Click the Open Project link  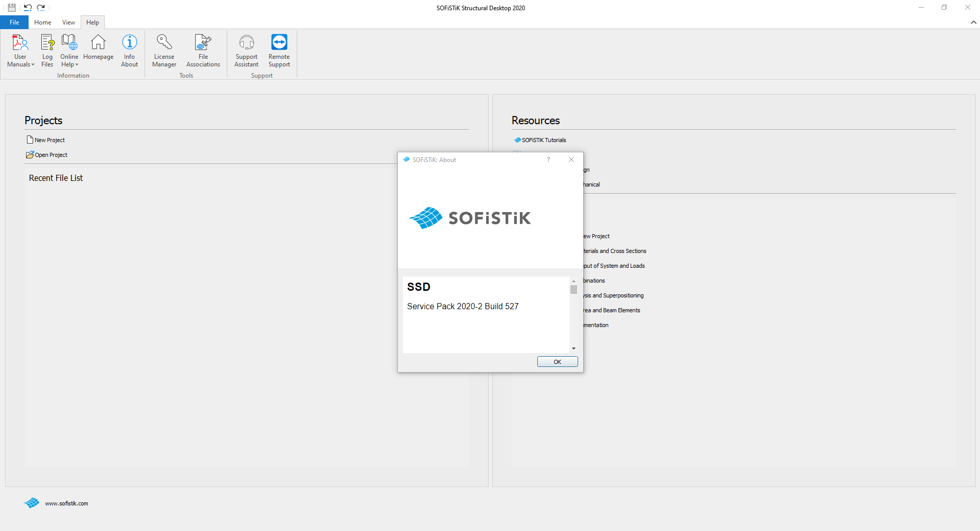[x=46, y=155]
